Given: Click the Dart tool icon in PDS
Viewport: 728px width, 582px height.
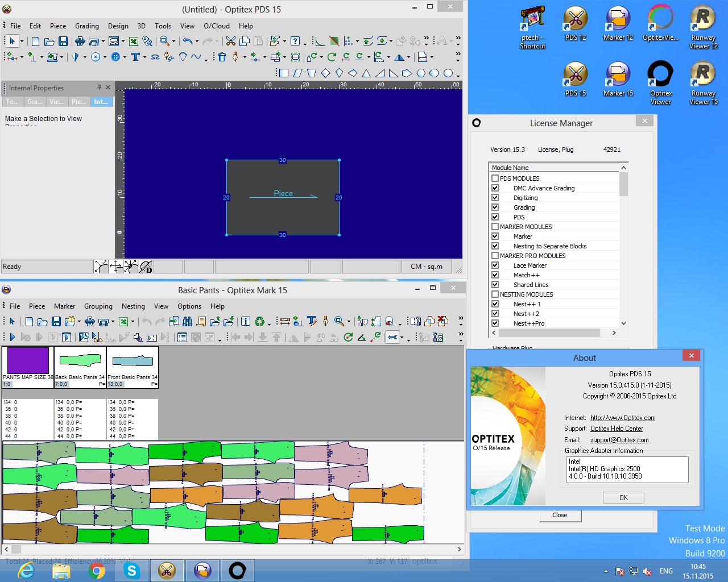Looking at the screenshot, I should (x=75, y=57).
